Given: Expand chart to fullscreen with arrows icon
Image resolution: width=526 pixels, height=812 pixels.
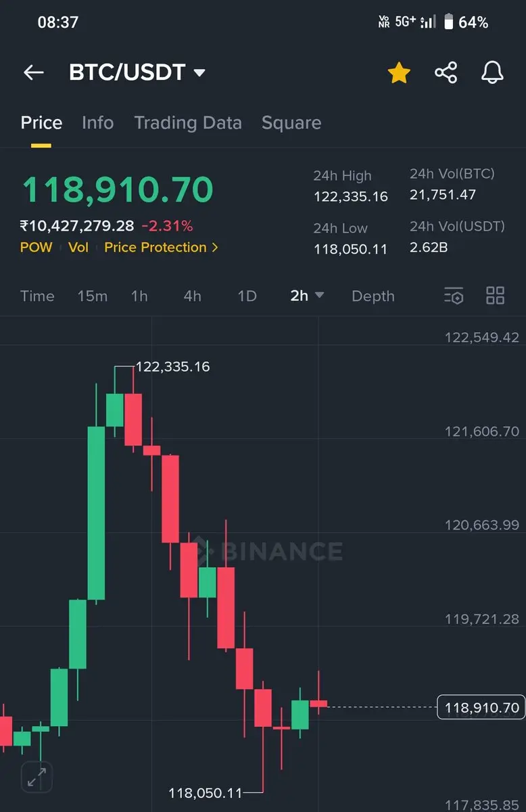Looking at the screenshot, I should tap(37, 777).
